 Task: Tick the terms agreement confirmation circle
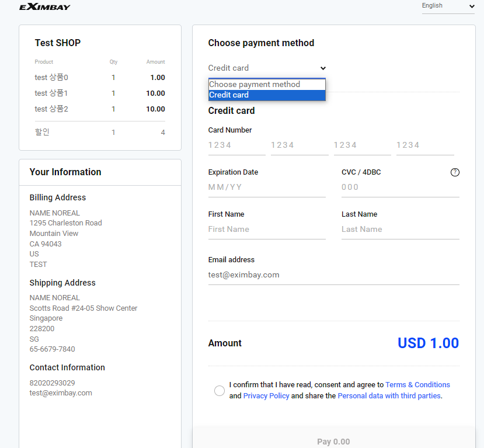coord(220,391)
